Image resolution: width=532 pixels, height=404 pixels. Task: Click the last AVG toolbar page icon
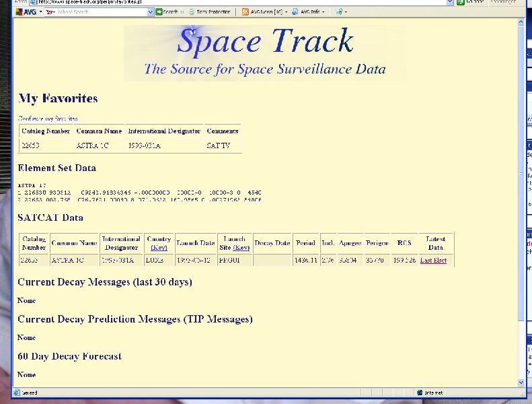[339, 12]
